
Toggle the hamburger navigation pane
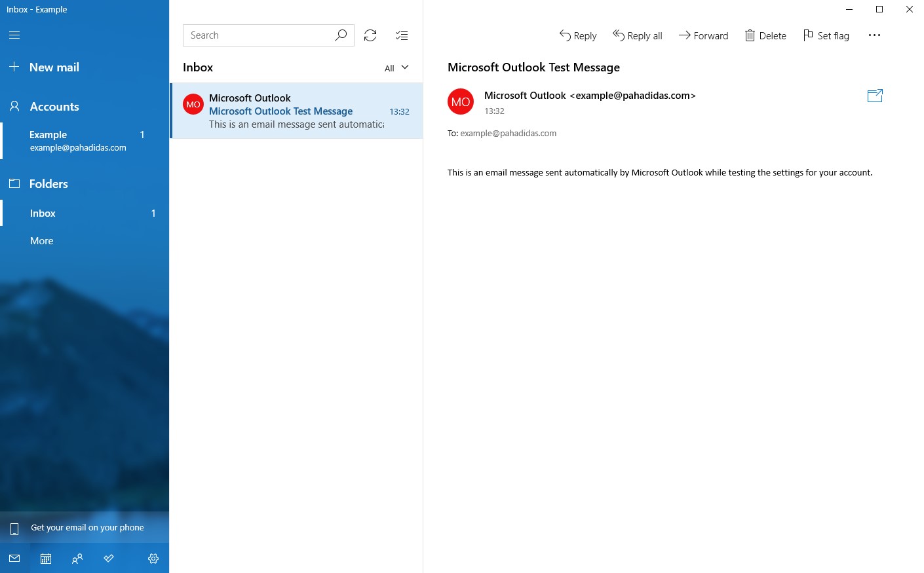coord(14,35)
